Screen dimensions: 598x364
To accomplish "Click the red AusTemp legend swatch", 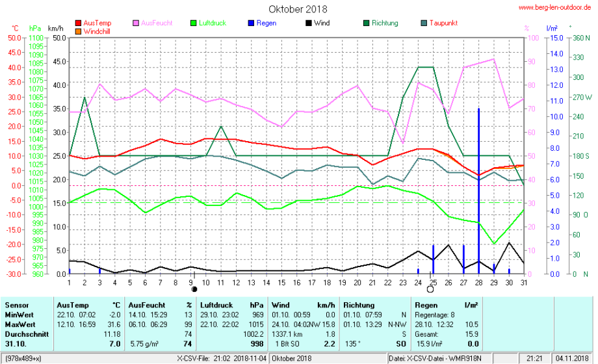I will click(79, 23).
